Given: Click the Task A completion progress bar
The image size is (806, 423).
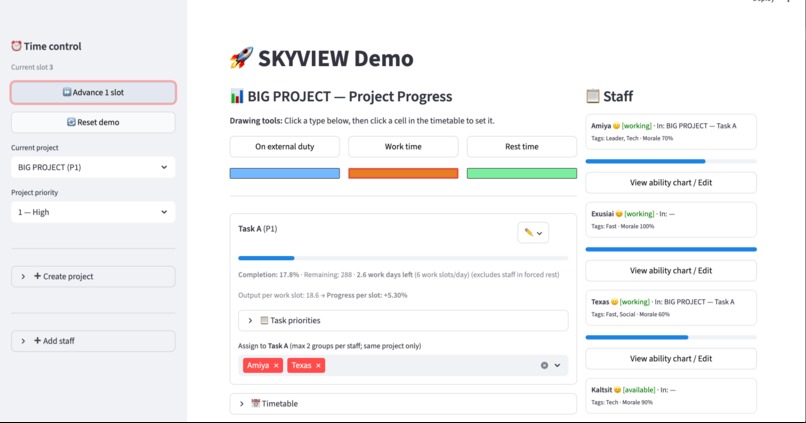Looking at the screenshot, I should pos(403,258).
